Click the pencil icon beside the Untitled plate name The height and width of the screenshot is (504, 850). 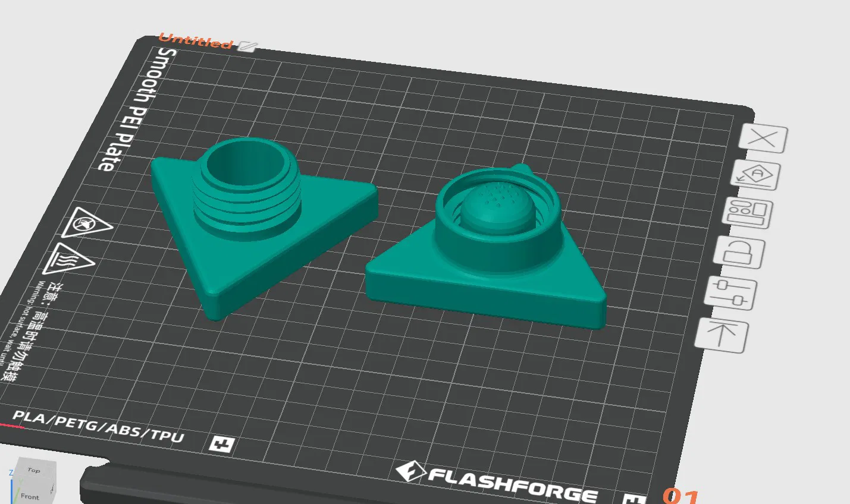[x=247, y=46]
